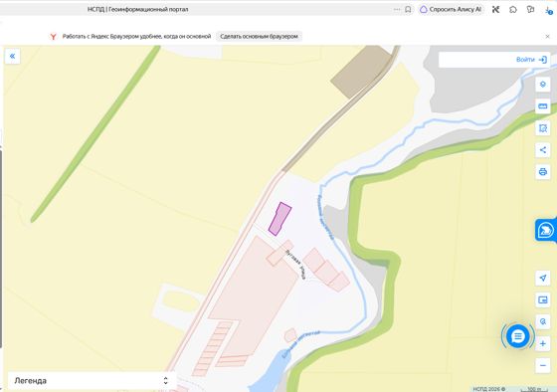This screenshot has width=557, height=392.
Task: Open the downloads icon with badge
Action: [x=548, y=10]
